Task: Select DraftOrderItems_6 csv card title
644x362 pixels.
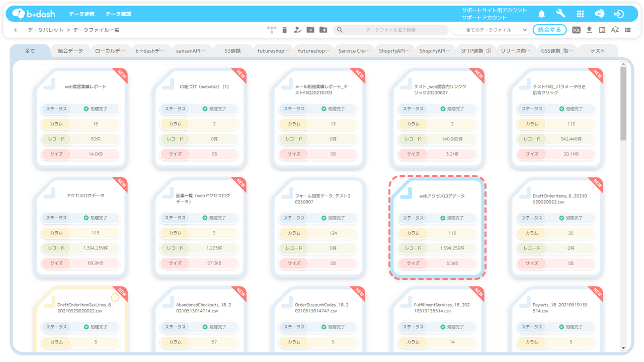Action: click(x=560, y=199)
